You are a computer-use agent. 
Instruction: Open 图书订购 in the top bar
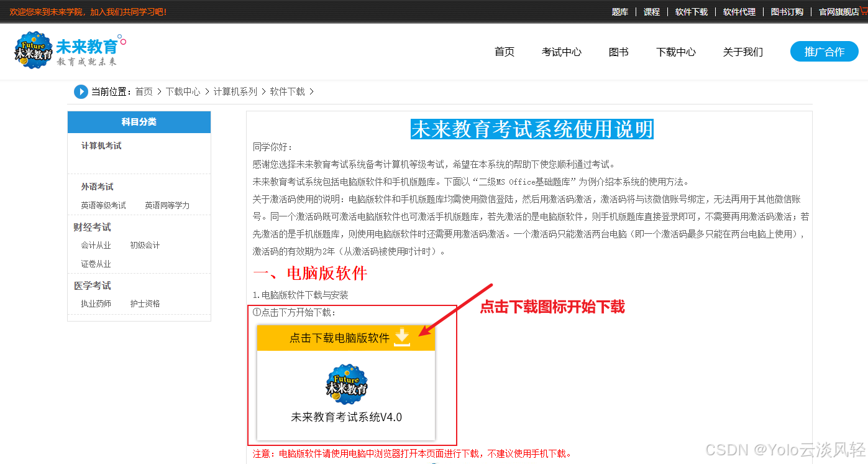(x=787, y=12)
